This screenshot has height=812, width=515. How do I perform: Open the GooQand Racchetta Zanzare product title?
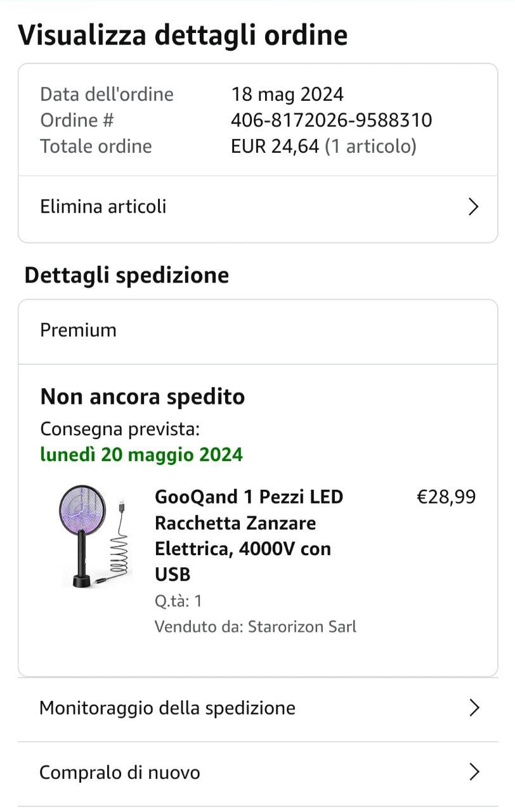click(249, 535)
